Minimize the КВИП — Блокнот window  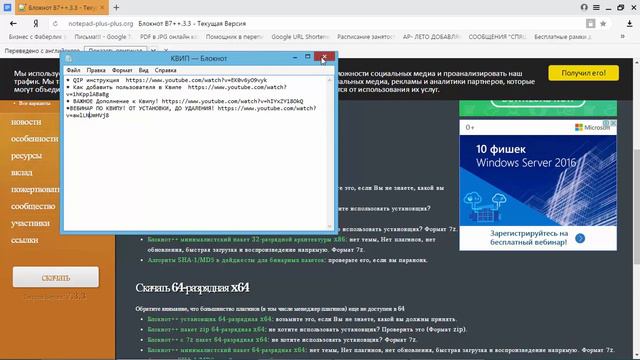tap(295, 58)
